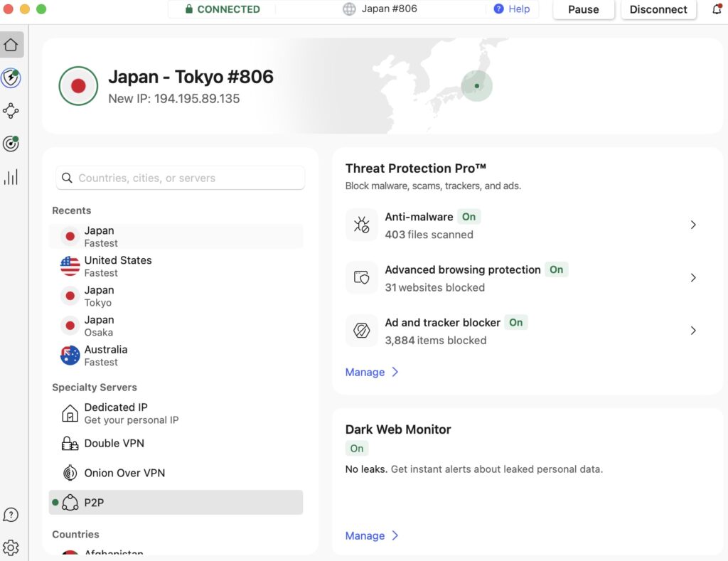This screenshot has width=728, height=561.
Task: Select Double VPN specialty server
Action: pyautogui.click(x=176, y=444)
